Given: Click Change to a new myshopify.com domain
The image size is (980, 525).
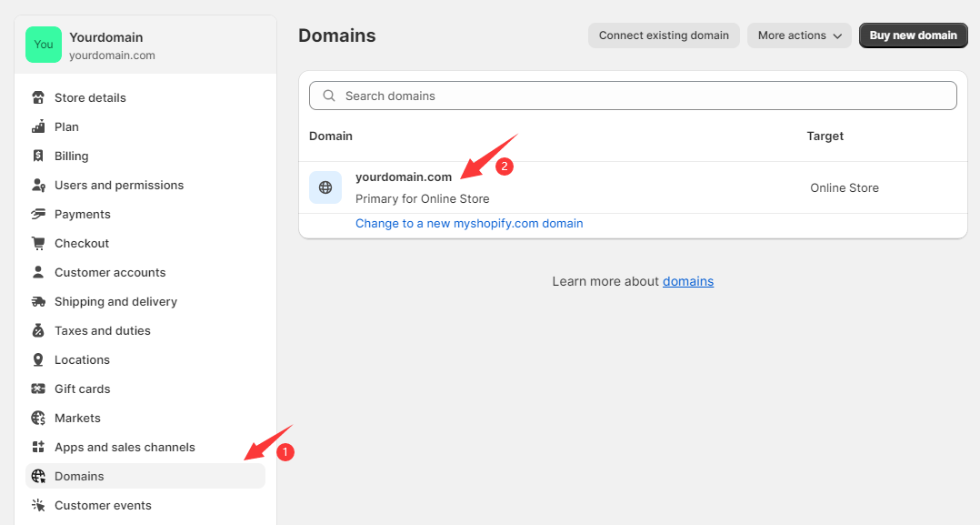Looking at the screenshot, I should pos(469,223).
